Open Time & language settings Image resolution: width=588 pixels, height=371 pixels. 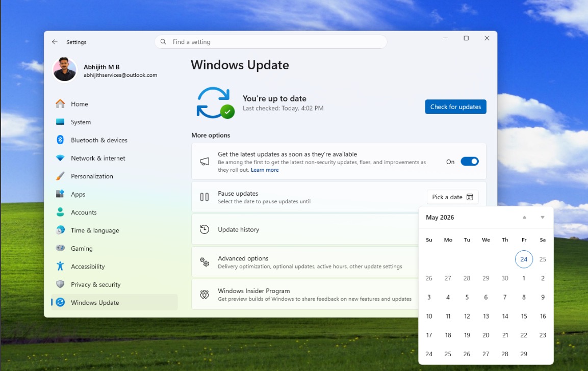114,230
